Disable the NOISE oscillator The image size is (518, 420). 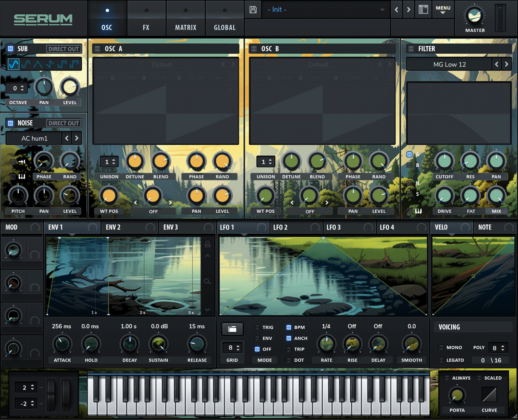tap(10, 123)
